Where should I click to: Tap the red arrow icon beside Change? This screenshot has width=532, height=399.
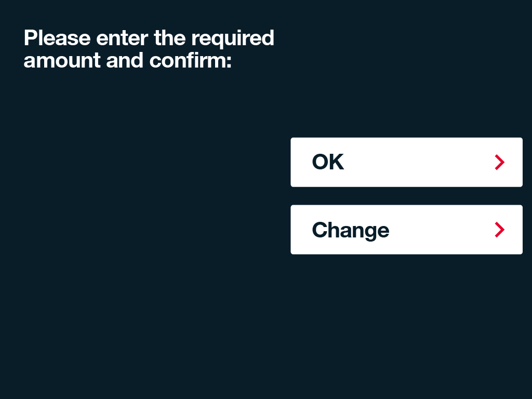pyautogui.click(x=499, y=230)
